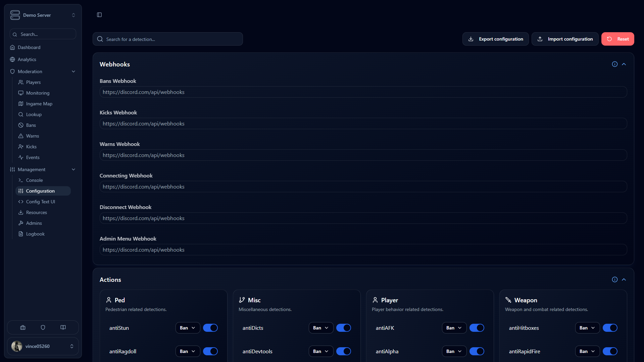Click the gift box icon in sidebar footer
Viewport: 644px width, 362px height.
click(23, 327)
